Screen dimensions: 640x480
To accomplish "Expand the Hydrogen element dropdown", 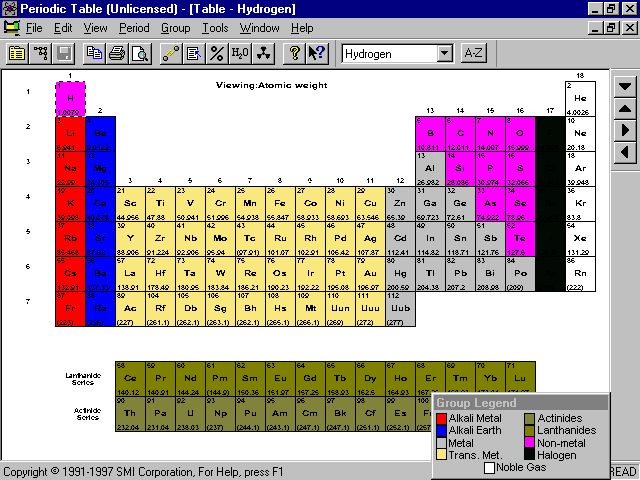I will tap(444, 54).
